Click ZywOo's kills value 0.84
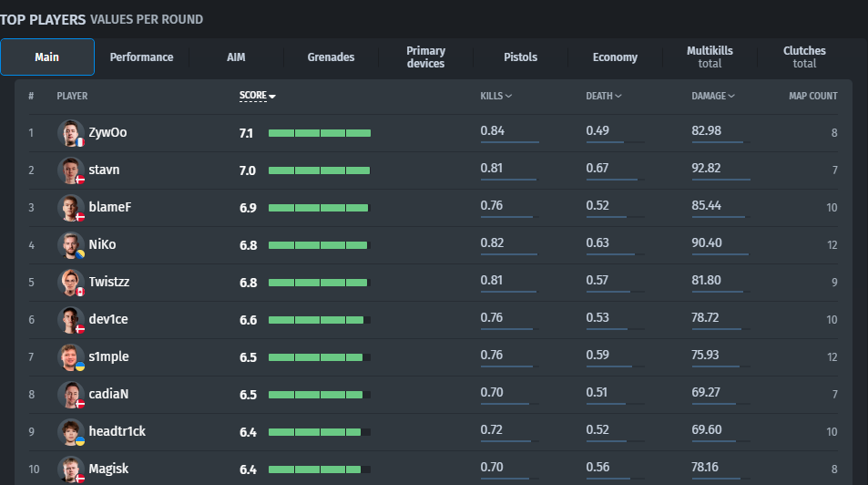 (x=492, y=130)
